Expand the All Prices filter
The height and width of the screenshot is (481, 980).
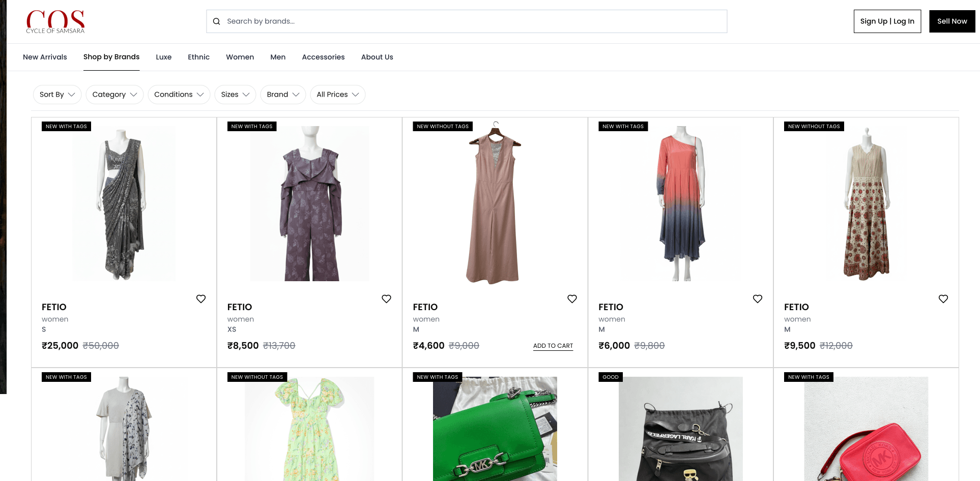pos(338,95)
